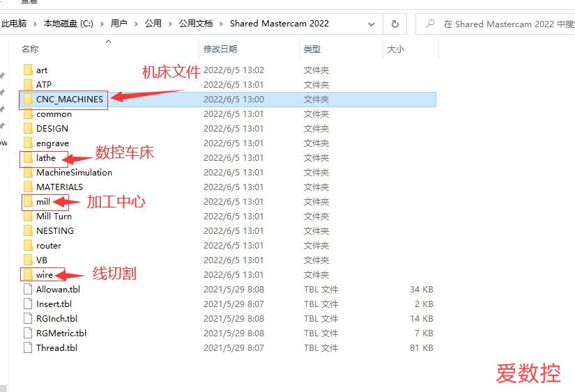Image resolution: width=575 pixels, height=392 pixels.
Task: Click the 2022/6/5 13:02 date of art
Action: click(234, 70)
